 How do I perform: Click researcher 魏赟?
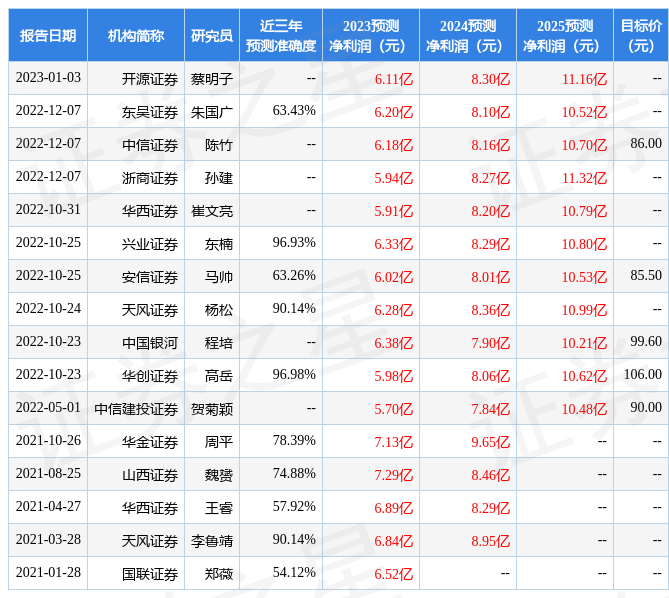219,475
